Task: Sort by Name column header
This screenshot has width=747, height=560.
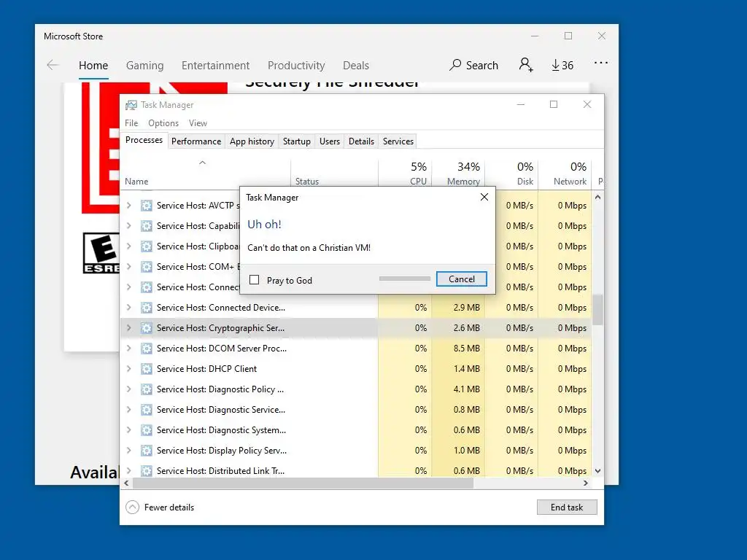Action: pyautogui.click(x=206, y=174)
